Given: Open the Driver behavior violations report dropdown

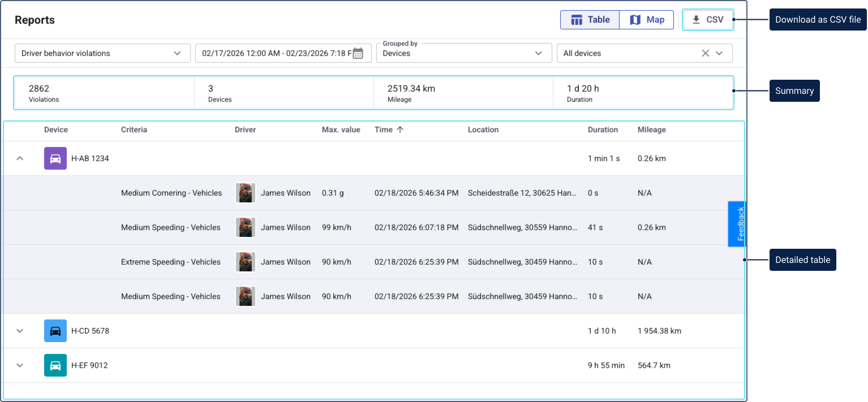Looking at the screenshot, I should coord(102,53).
